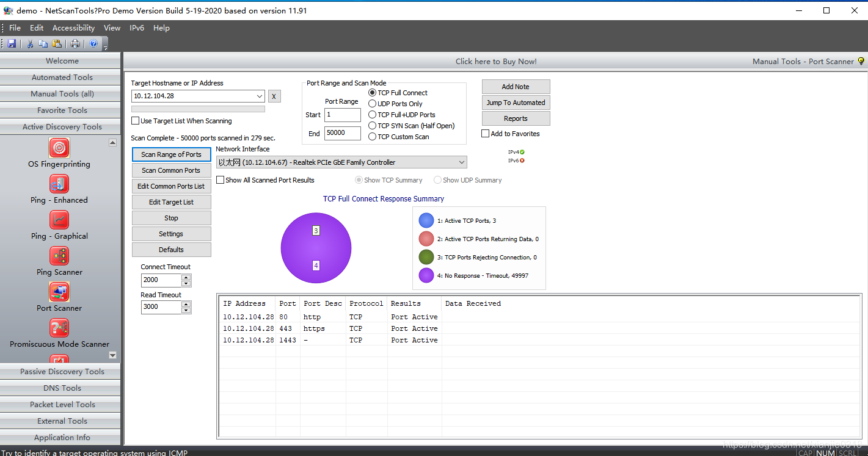Clear target with the X button
The width and height of the screenshot is (868, 456).
[x=274, y=96]
